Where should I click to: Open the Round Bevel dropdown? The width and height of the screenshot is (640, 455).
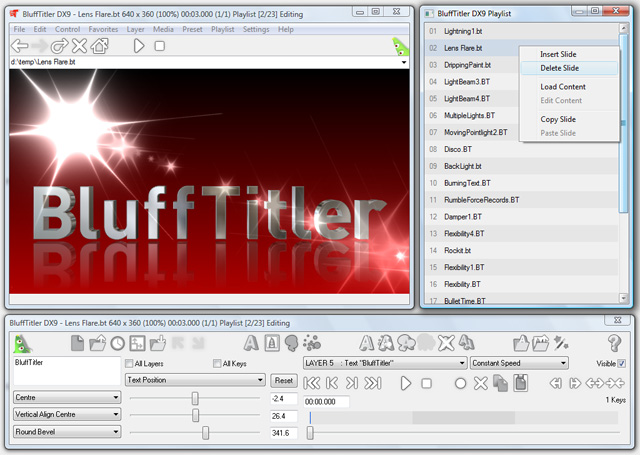[67, 431]
